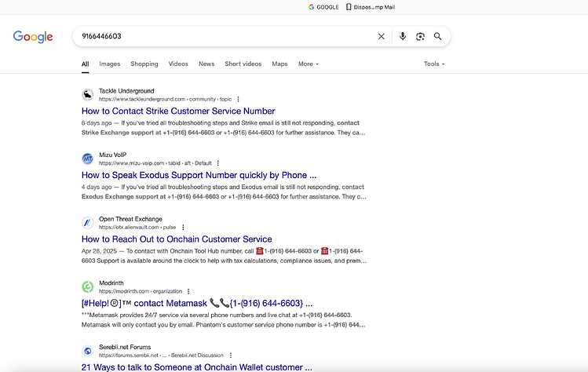Open options menu for Open Threat Exchange result

[x=183, y=228]
